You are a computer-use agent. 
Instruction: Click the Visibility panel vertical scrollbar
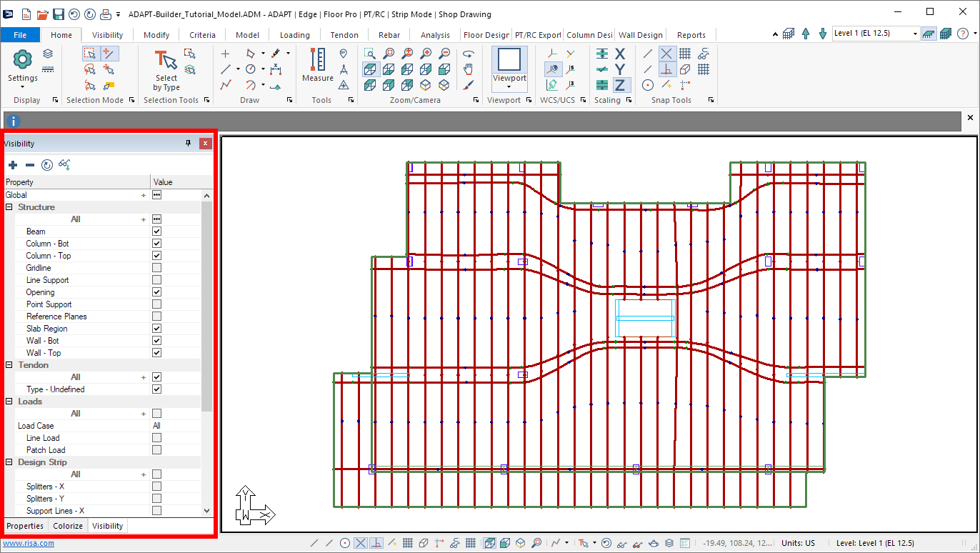tap(207, 307)
